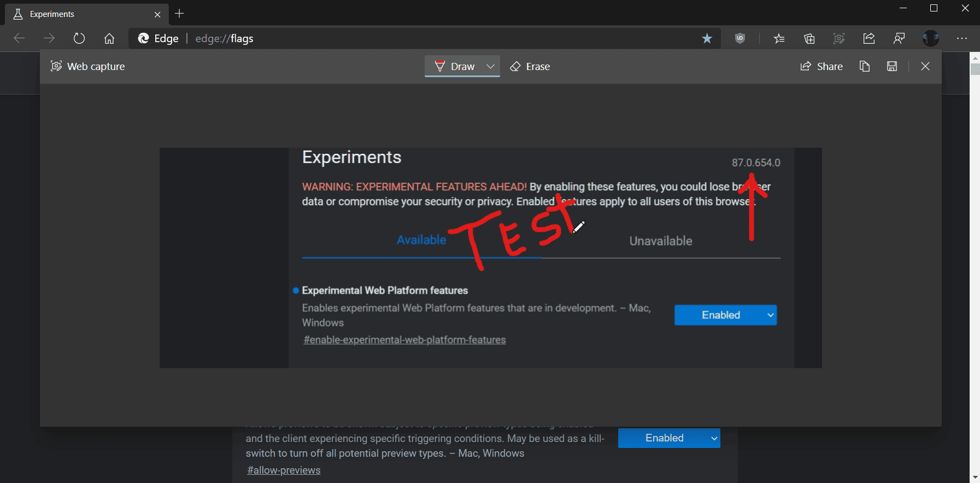Open the Favorites list

(x=779, y=38)
